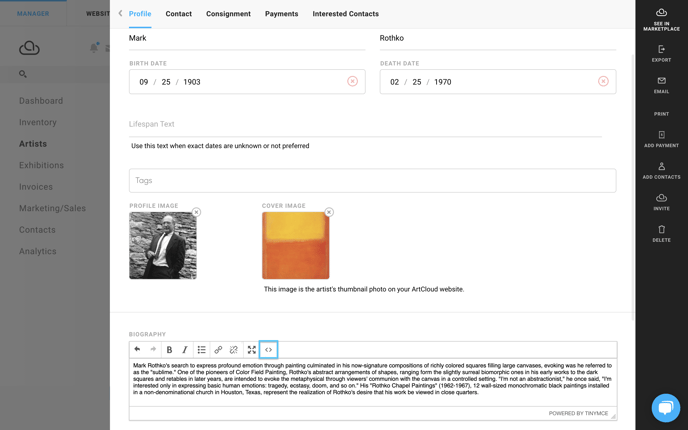Clear the birth date field
The width and height of the screenshot is (688, 430).
[x=352, y=81]
